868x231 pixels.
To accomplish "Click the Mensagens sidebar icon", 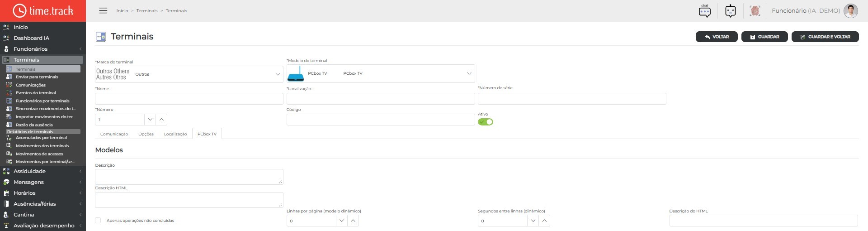I will [6, 182].
